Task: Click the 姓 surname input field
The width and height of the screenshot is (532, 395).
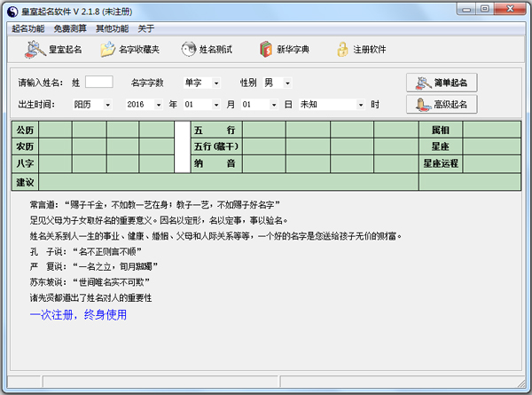Action: pyautogui.click(x=98, y=83)
